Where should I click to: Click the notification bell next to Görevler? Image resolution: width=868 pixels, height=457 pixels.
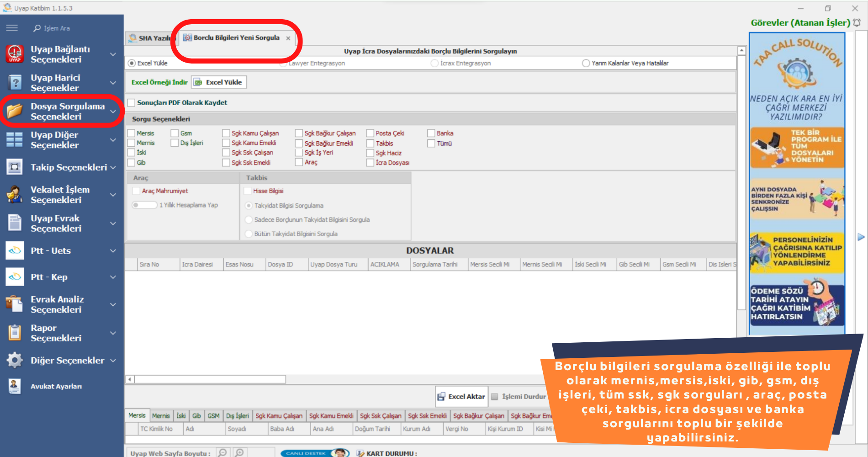point(857,22)
